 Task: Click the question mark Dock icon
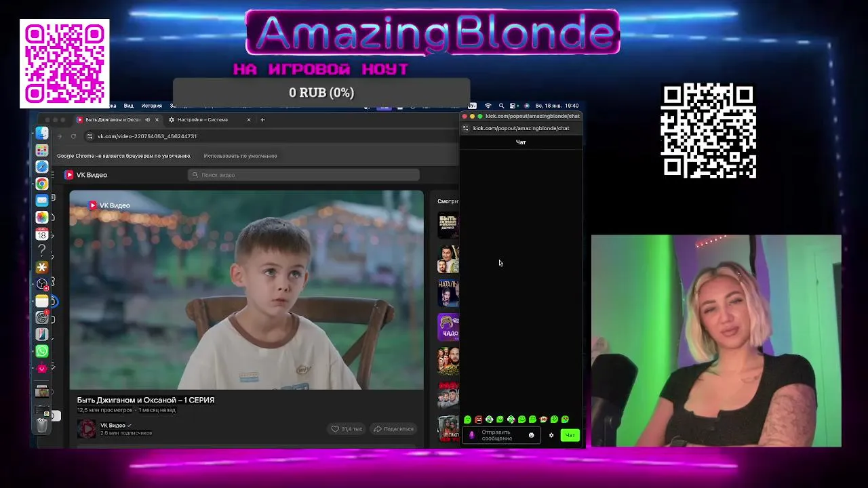[x=42, y=251]
